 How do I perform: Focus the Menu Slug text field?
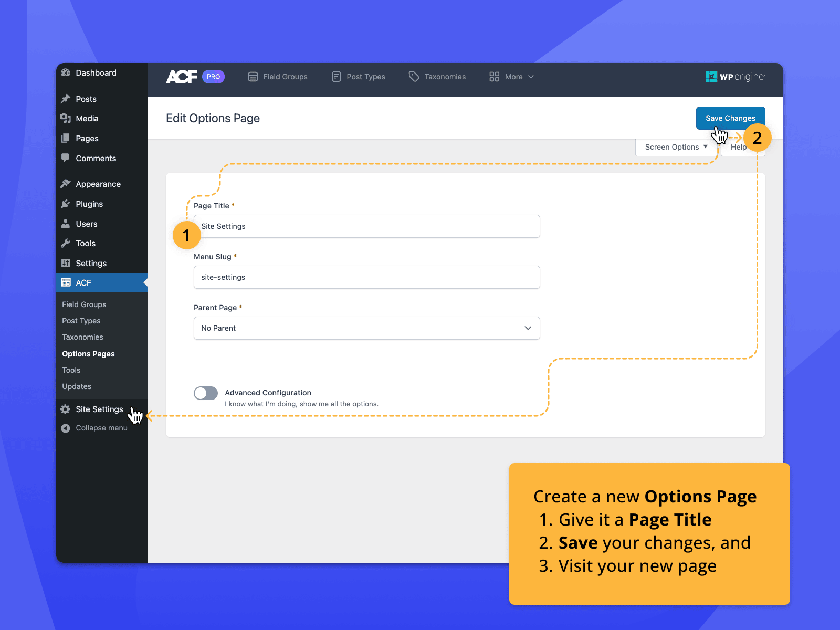pos(366,277)
